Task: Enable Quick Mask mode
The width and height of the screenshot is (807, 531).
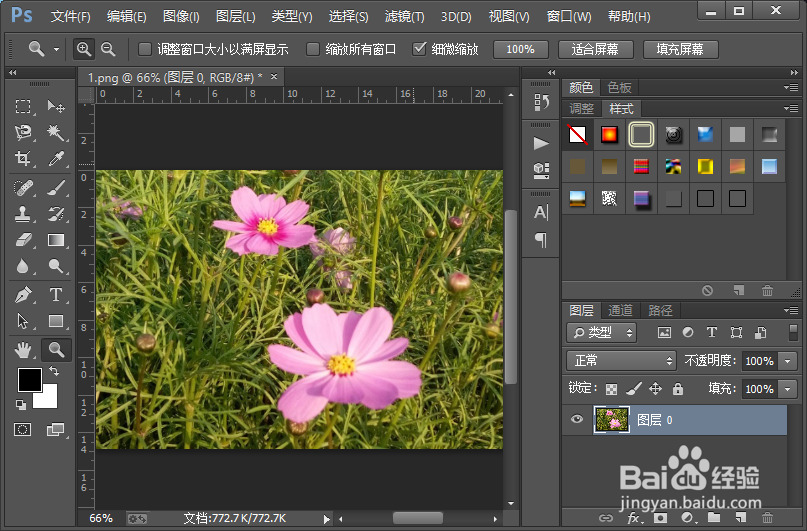Action: [23, 430]
